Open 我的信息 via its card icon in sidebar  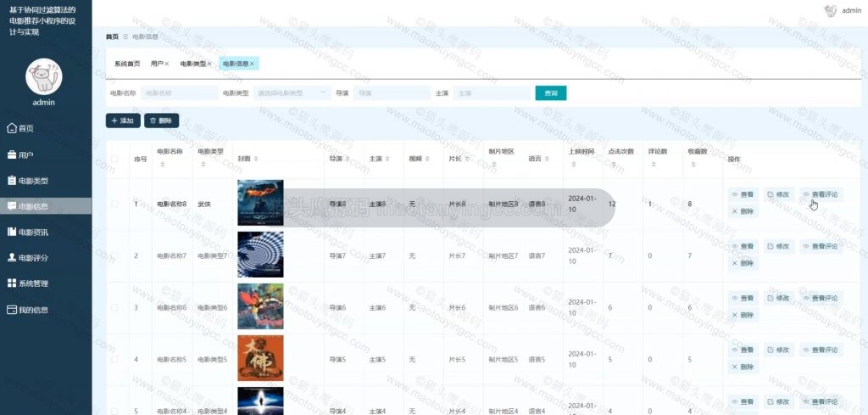[12, 310]
